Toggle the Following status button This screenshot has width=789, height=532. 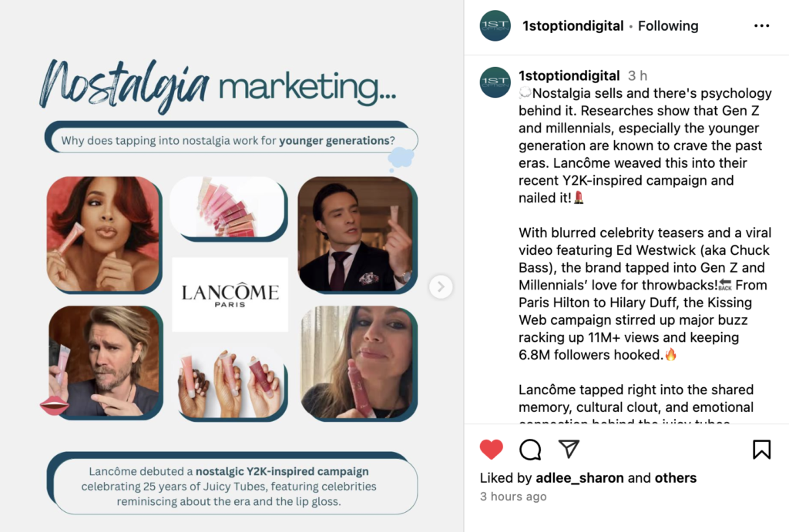(x=668, y=25)
